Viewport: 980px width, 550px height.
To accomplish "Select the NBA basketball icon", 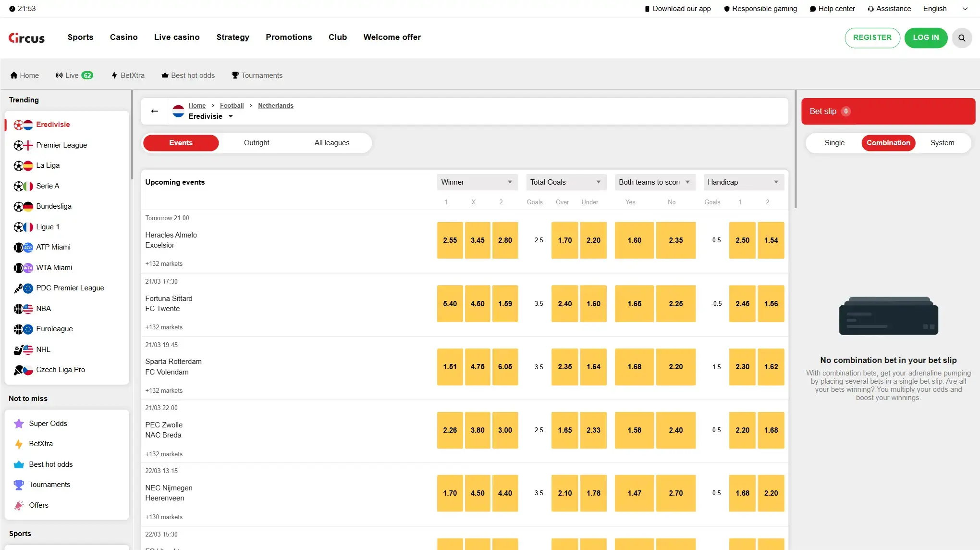I will (18, 309).
